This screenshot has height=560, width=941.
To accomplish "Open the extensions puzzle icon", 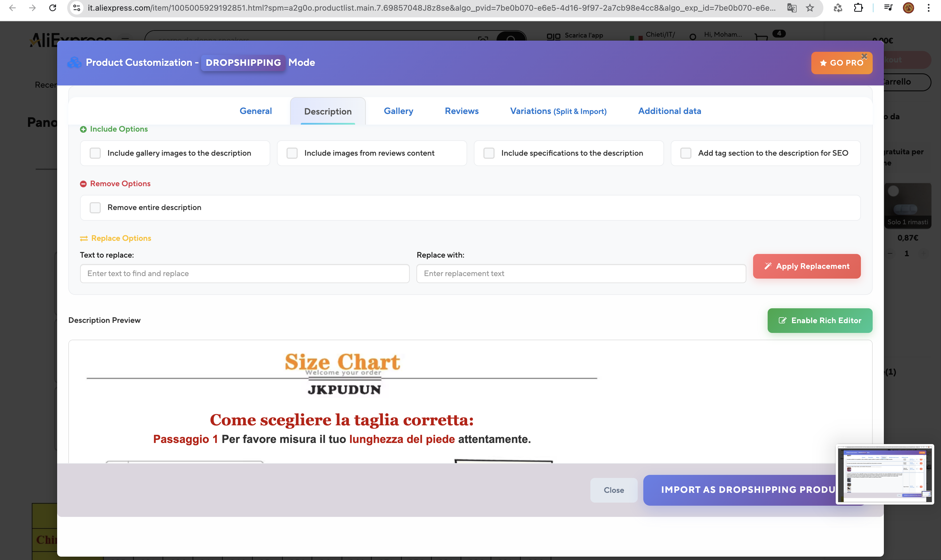I will pos(858,8).
